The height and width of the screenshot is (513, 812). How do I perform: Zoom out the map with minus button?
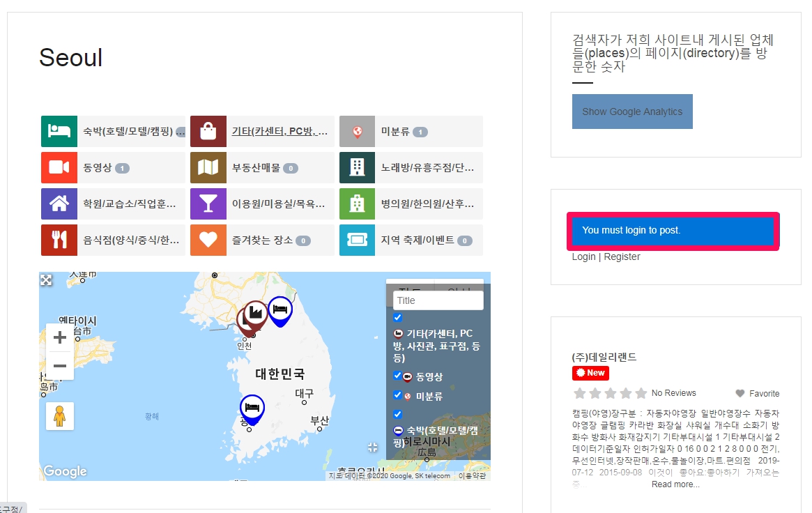pyautogui.click(x=59, y=365)
